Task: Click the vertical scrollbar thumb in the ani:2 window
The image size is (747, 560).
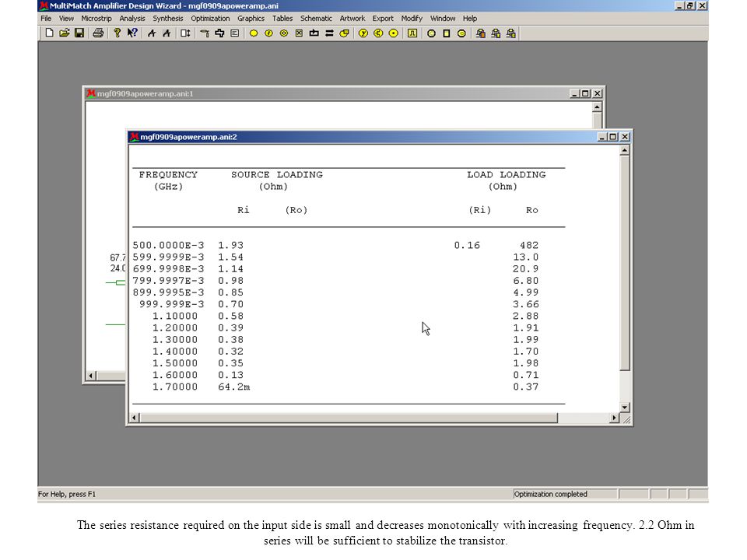Action: (625, 262)
